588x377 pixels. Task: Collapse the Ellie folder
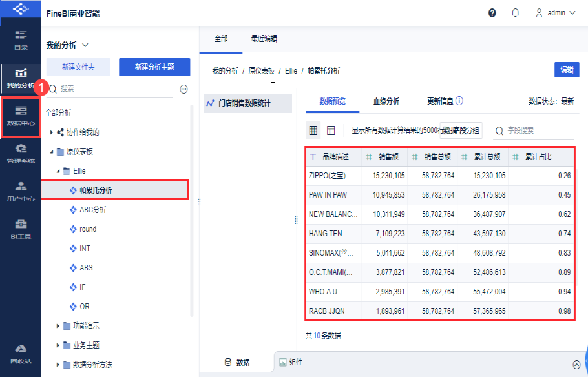(x=58, y=171)
